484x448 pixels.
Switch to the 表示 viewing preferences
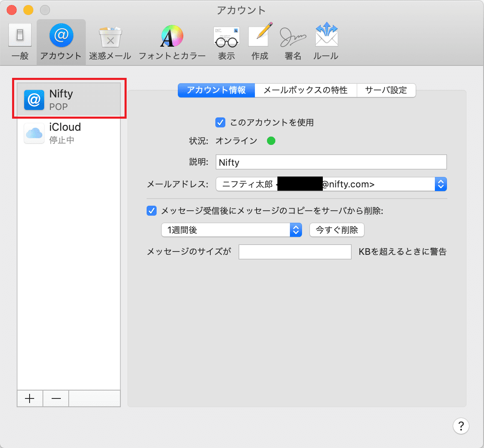coord(226,42)
